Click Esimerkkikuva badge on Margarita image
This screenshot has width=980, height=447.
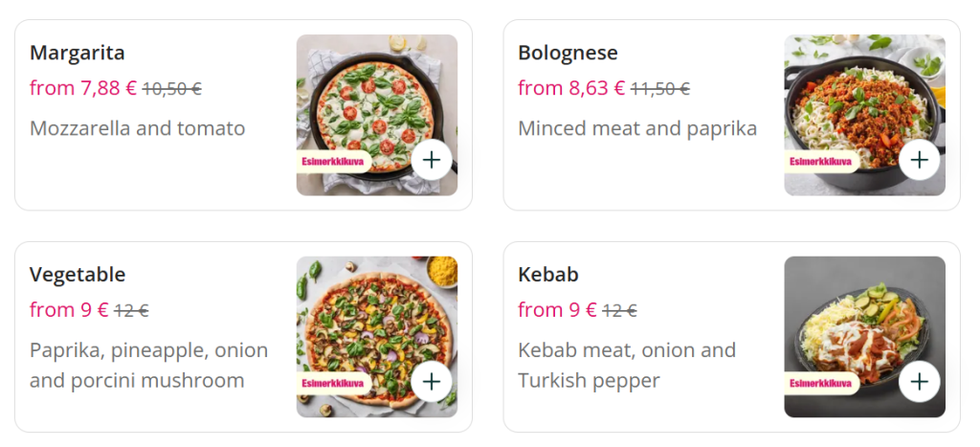[x=333, y=161]
